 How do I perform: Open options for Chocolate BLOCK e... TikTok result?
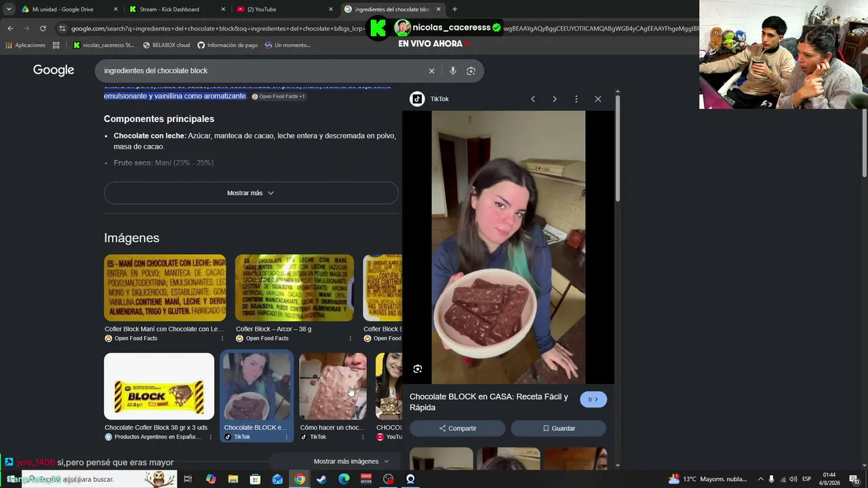[286, 437]
